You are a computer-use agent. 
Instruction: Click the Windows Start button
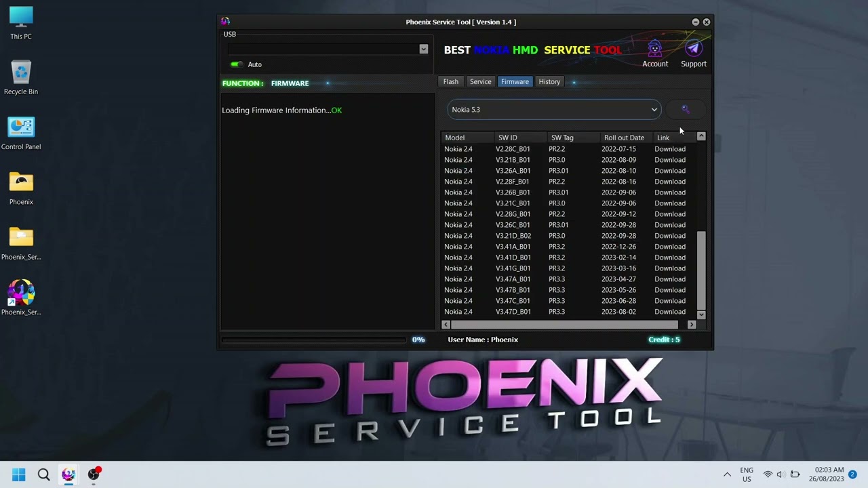click(19, 475)
